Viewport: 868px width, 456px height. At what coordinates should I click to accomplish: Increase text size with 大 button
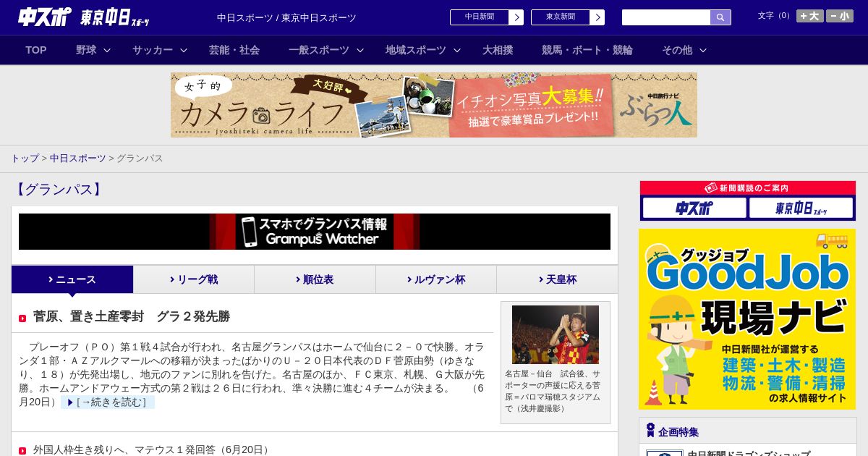pyautogui.click(x=809, y=16)
